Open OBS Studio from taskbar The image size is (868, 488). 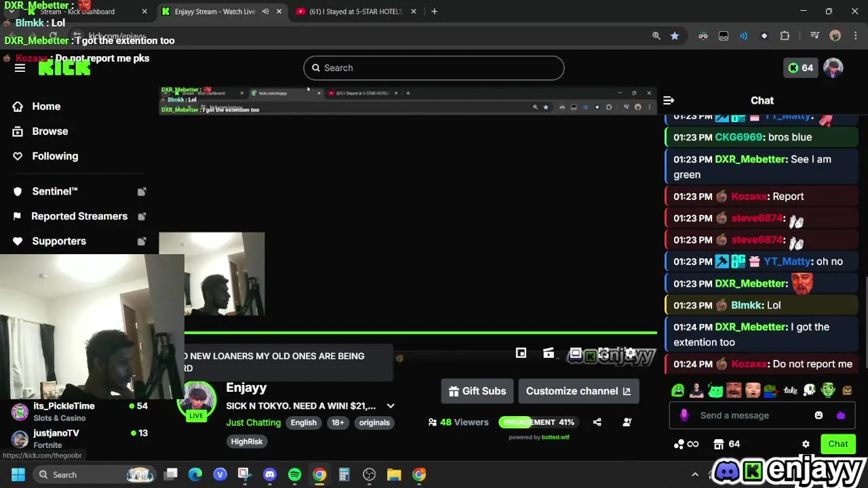[369, 474]
